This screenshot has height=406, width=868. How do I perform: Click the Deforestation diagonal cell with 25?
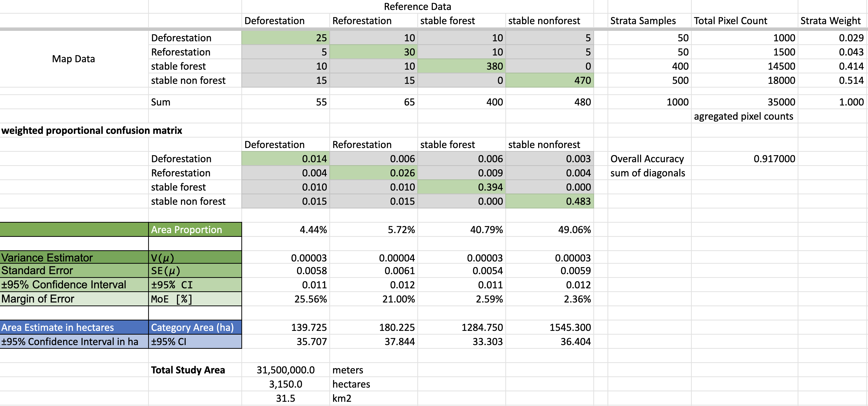(x=285, y=38)
